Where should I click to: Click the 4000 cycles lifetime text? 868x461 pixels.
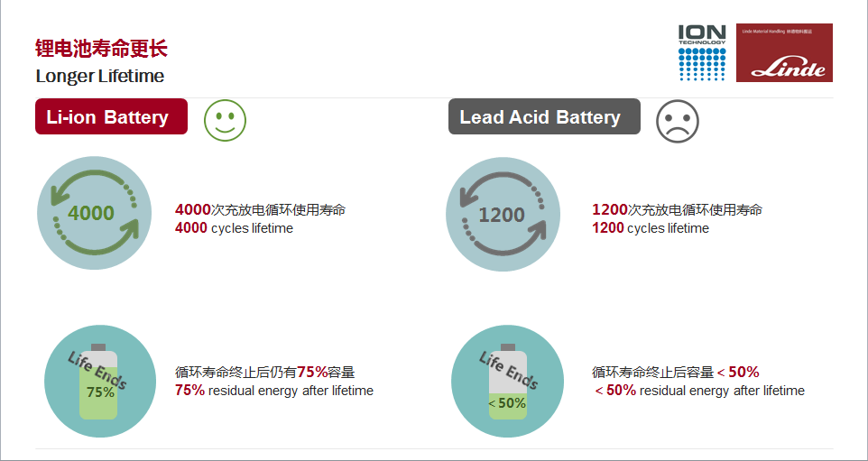[235, 228]
